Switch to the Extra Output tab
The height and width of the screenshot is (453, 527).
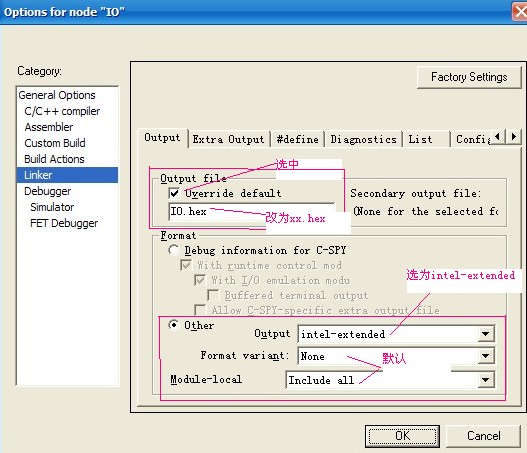click(229, 139)
